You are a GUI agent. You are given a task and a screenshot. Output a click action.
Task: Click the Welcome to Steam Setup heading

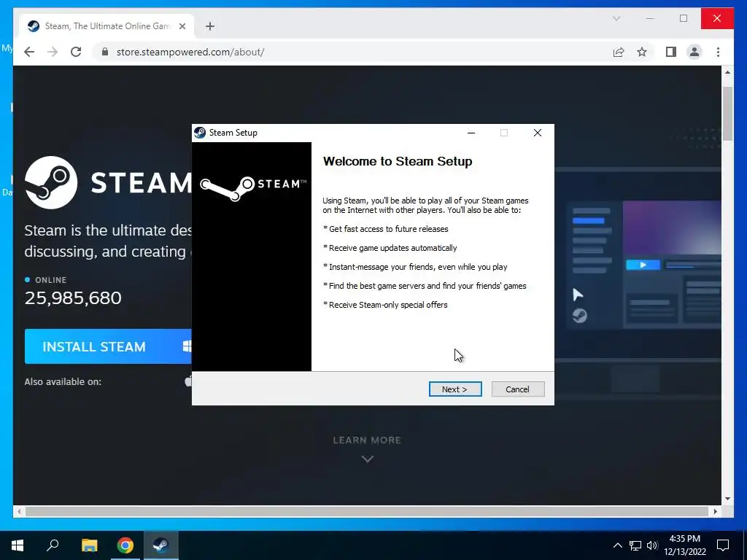pyautogui.click(x=398, y=161)
